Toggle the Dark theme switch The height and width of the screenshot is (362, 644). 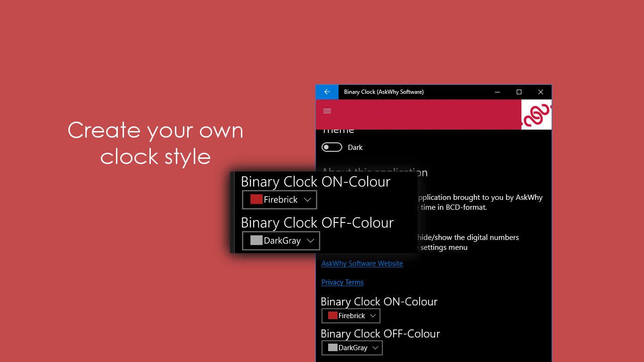[x=332, y=148]
